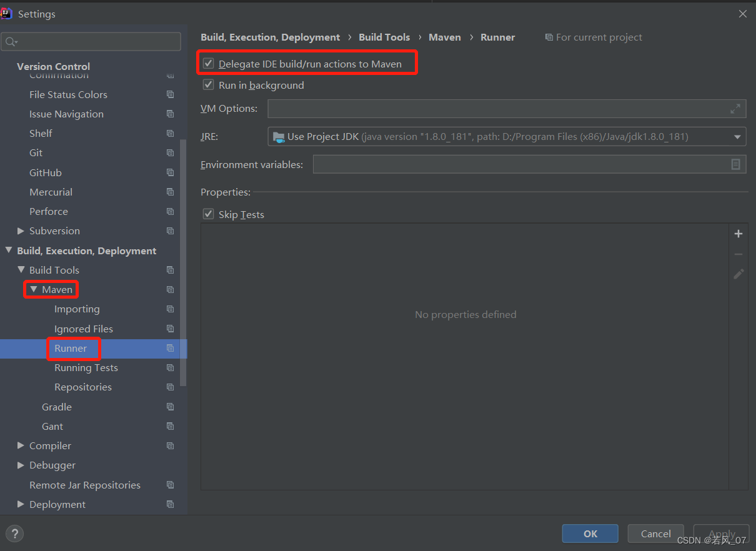
Task: Open the Repositories settings page
Action: pyautogui.click(x=83, y=387)
